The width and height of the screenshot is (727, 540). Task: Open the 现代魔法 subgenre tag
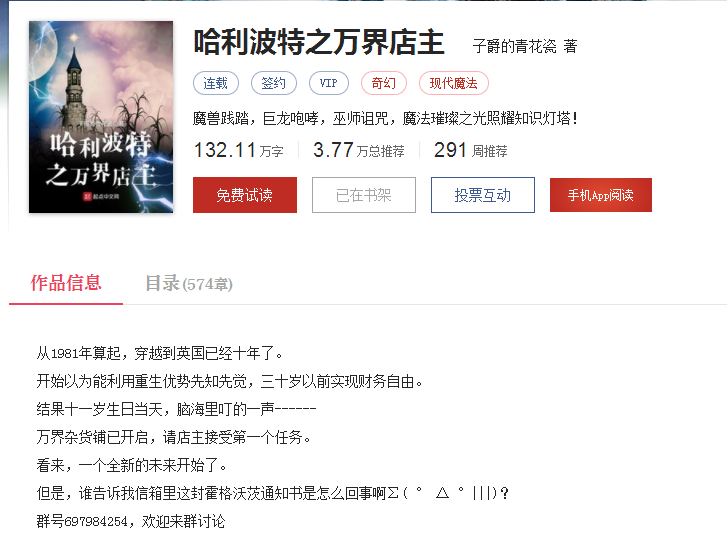pyautogui.click(x=453, y=83)
